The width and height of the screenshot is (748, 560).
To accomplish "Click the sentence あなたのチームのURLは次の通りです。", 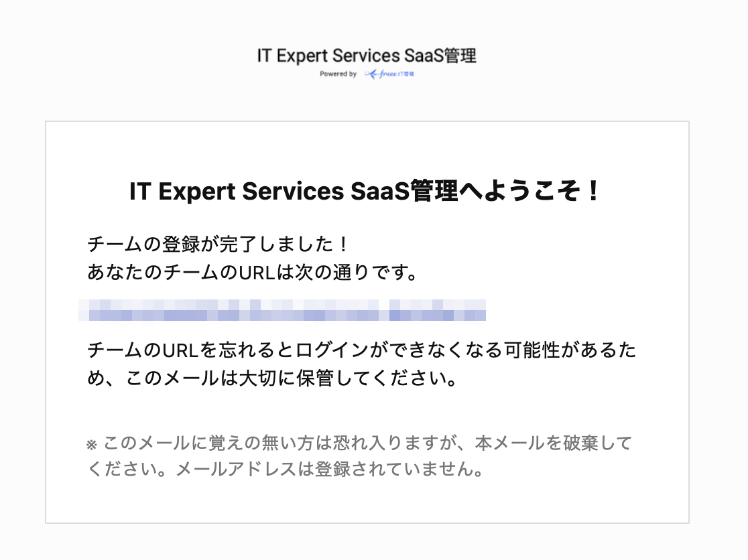I will [253, 272].
